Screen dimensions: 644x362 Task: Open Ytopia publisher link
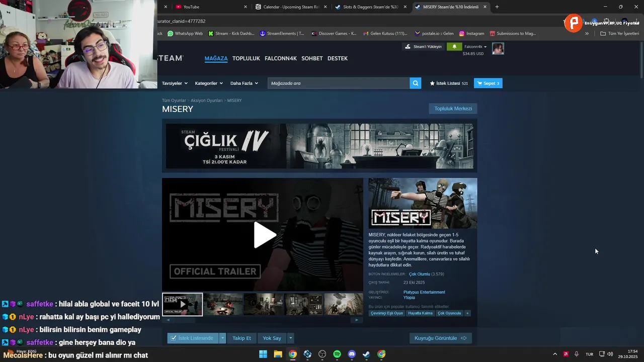409,298
